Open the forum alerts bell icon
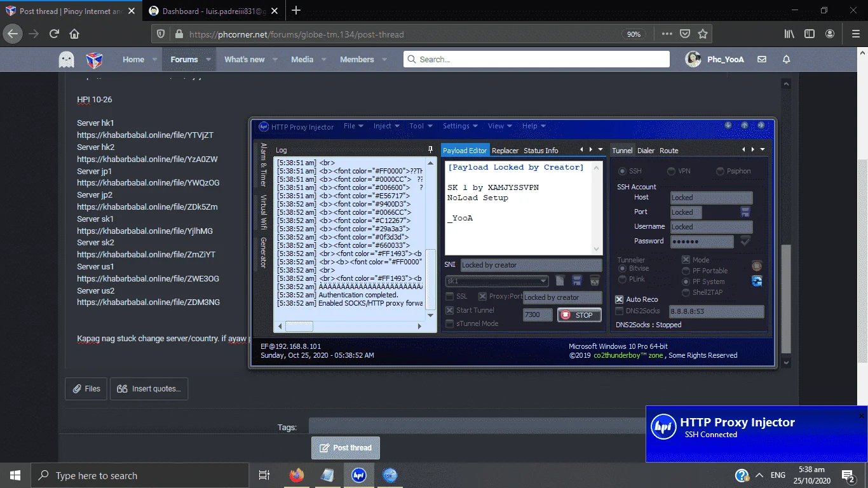The image size is (868, 488). 786,59
